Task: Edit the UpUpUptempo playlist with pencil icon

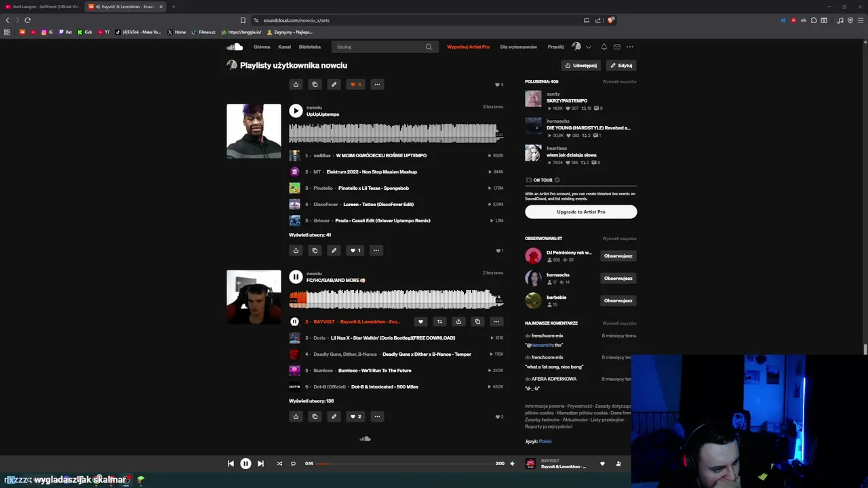Action: 334,250
